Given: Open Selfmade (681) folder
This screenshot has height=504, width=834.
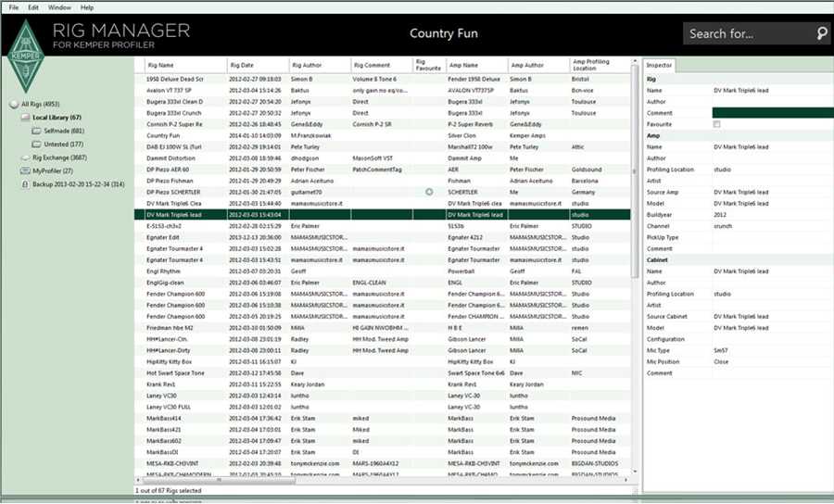Looking at the screenshot, I should coord(64,131).
